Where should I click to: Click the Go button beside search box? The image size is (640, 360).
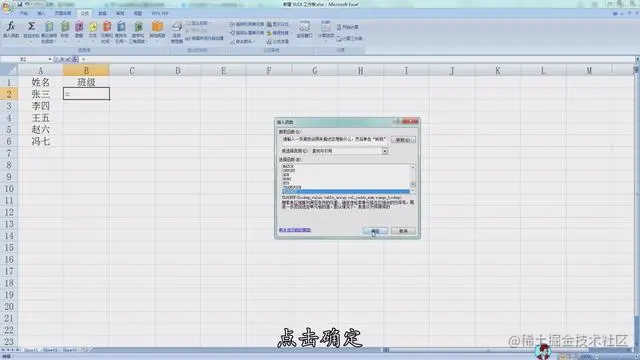(x=403, y=140)
